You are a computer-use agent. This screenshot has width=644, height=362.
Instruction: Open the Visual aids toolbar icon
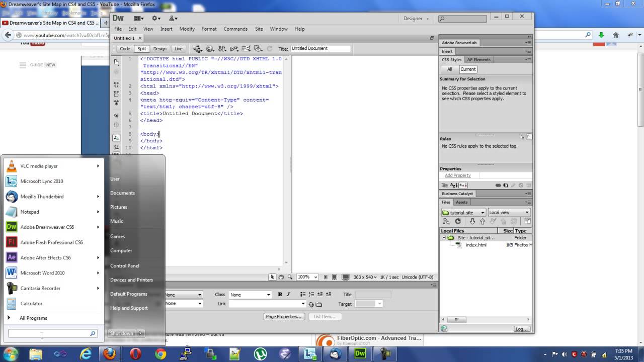tap(258, 49)
